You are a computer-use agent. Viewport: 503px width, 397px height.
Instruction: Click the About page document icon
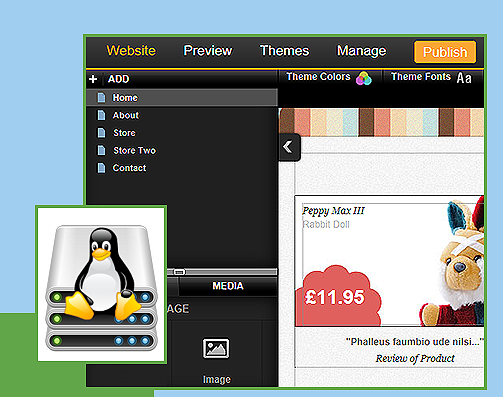pyautogui.click(x=101, y=115)
